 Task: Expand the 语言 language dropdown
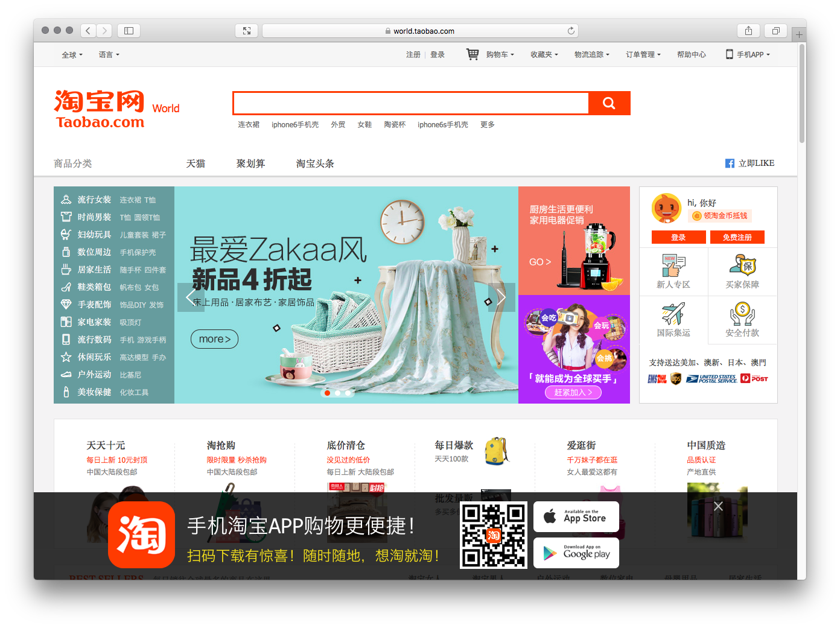(x=109, y=55)
